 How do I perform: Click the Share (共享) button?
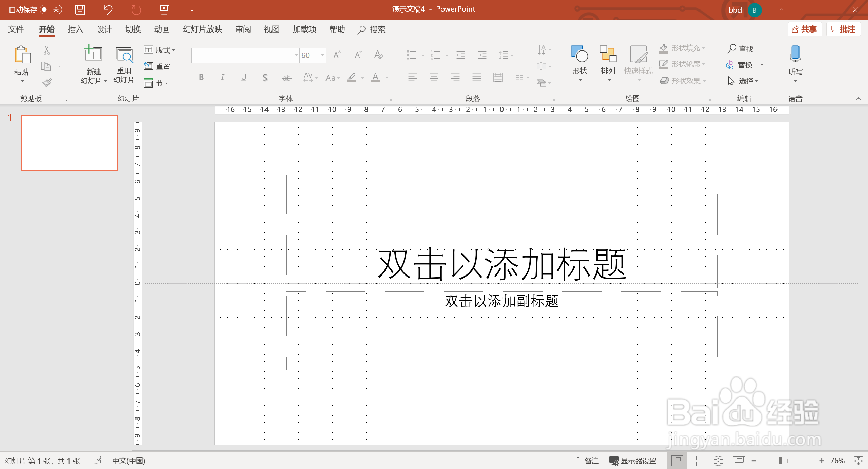[805, 29]
